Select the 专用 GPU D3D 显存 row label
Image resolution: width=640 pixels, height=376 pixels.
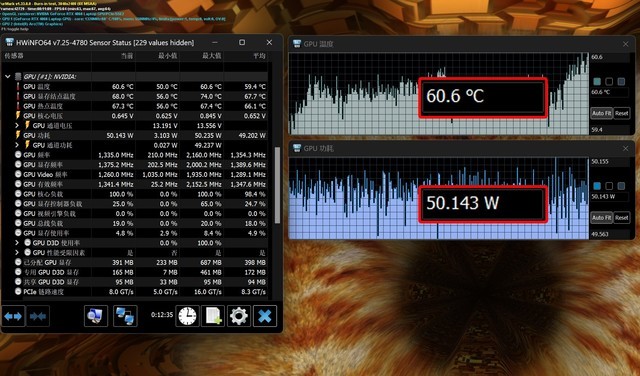(x=51, y=272)
